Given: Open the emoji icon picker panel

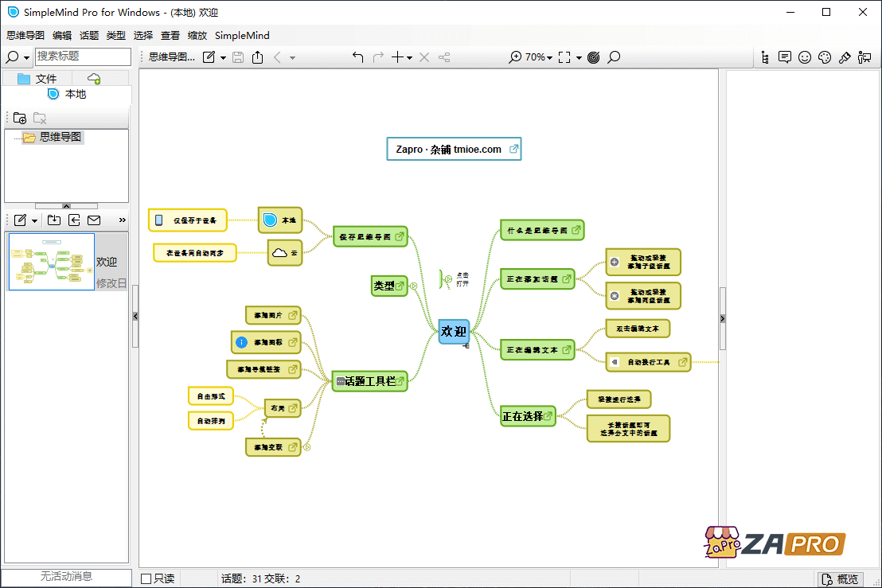Looking at the screenshot, I should click(x=805, y=57).
